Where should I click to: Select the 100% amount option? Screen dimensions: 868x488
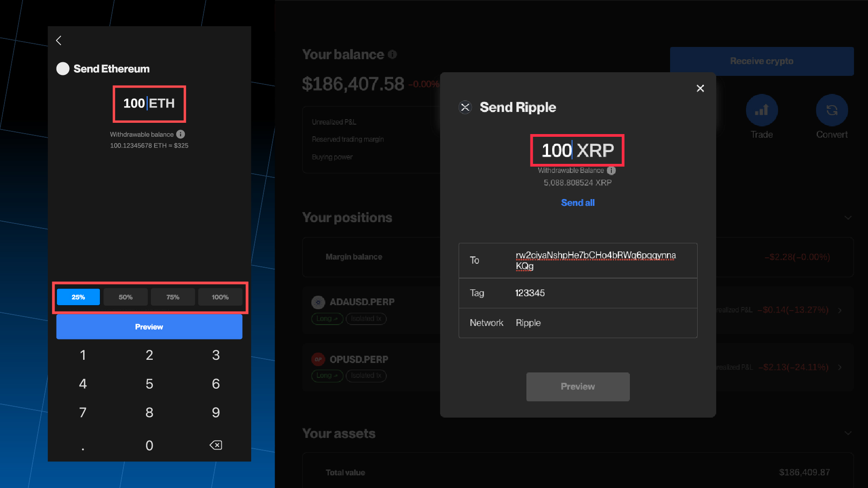click(220, 297)
